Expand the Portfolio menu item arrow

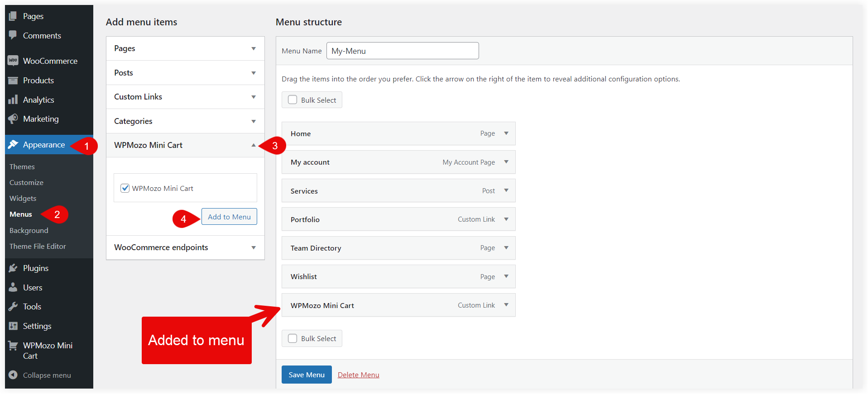click(506, 219)
